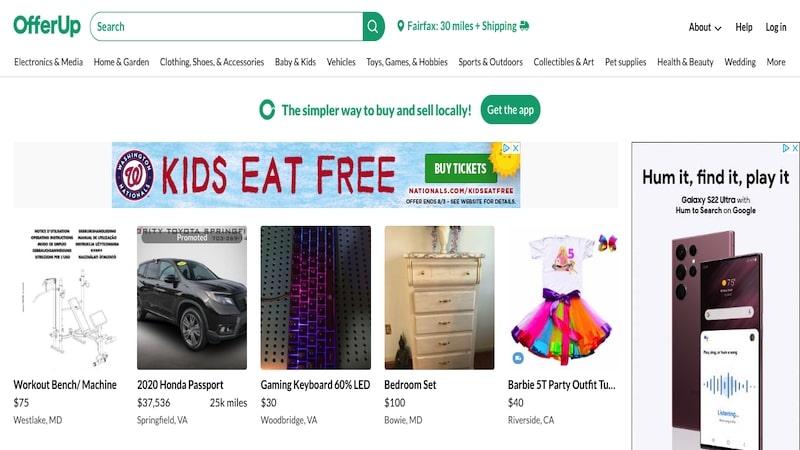Select Toys, Games, & Hobbies category
Viewport: 800px width, 450px height.
pyautogui.click(x=407, y=62)
